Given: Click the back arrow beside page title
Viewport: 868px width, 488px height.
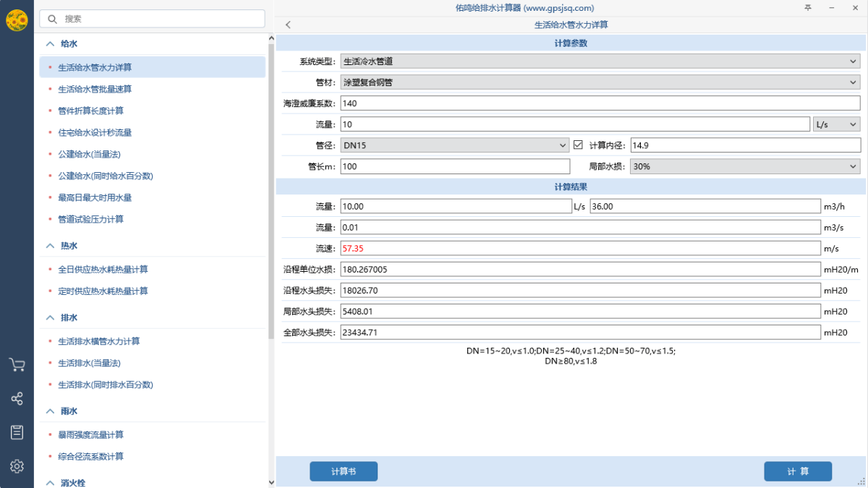Looking at the screenshot, I should 288,25.
